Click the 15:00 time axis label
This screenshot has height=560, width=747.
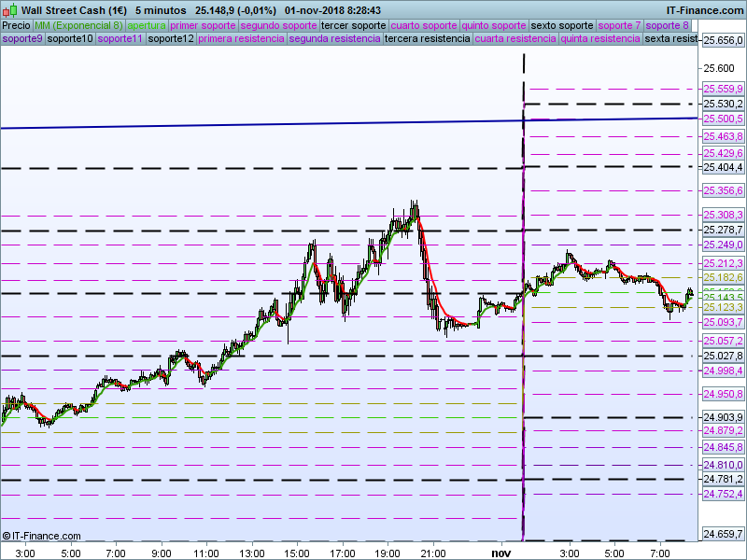pos(297,553)
